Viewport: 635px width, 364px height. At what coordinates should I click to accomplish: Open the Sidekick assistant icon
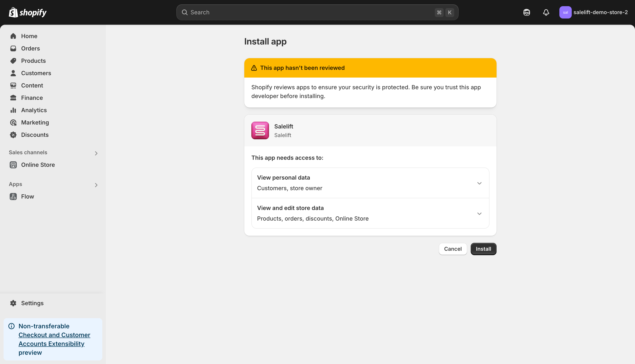click(527, 12)
